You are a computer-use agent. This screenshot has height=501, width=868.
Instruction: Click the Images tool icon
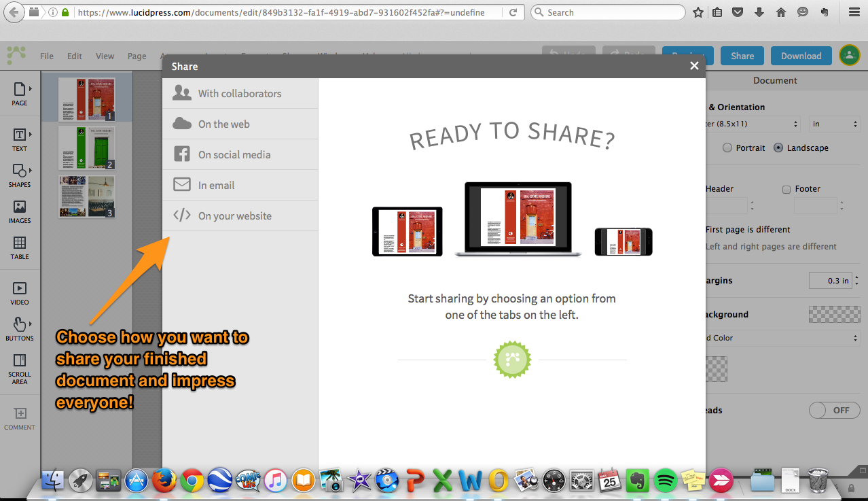[20, 211]
